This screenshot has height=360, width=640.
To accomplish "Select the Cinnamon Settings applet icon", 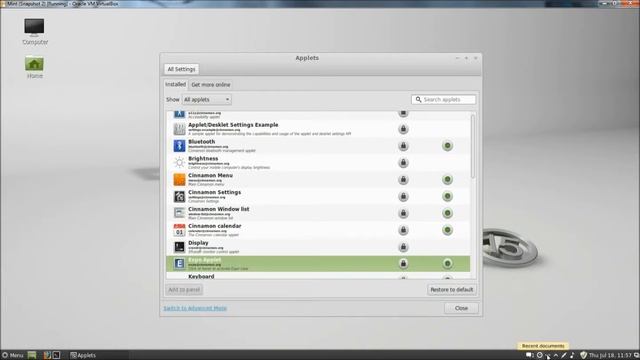I will point(179,196).
